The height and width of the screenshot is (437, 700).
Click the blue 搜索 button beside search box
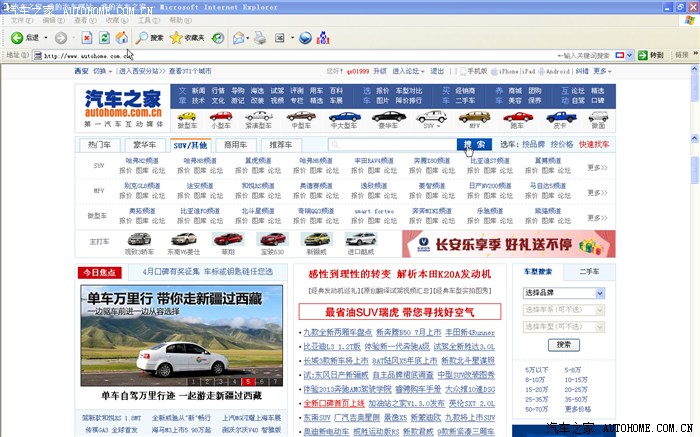coord(472,145)
